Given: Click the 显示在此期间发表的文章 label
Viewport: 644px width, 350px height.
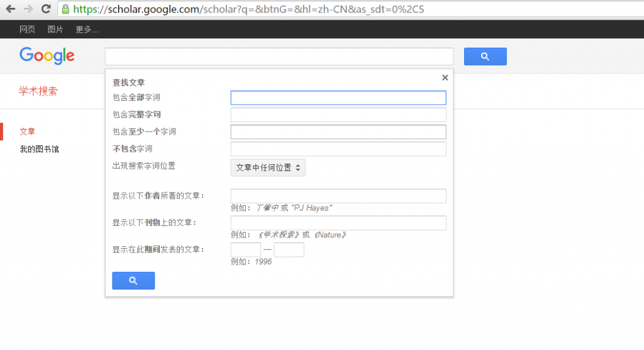Looking at the screenshot, I should pos(158,250).
